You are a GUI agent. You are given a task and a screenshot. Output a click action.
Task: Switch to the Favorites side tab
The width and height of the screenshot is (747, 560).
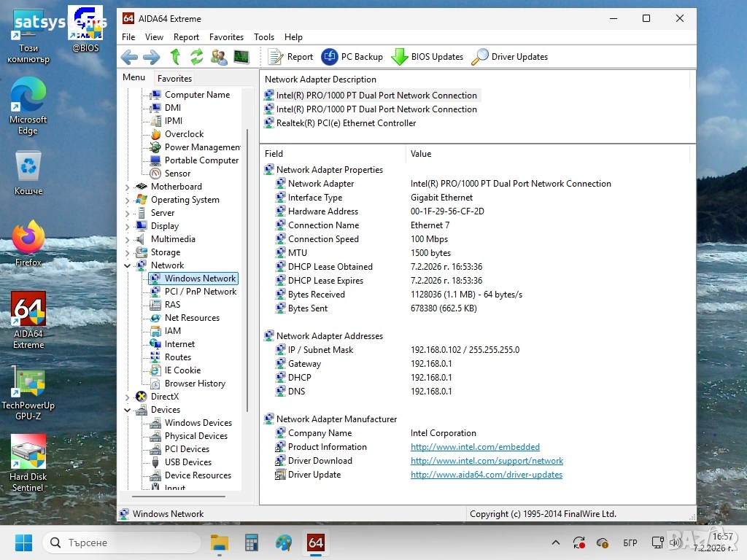click(x=174, y=79)
